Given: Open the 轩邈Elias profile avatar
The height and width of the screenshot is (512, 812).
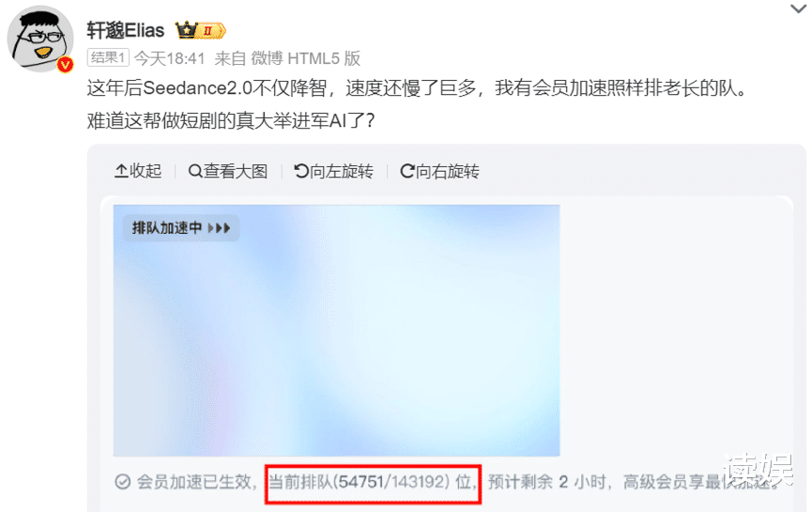Looking at the screenshot, I should click(x=40, y=39).
